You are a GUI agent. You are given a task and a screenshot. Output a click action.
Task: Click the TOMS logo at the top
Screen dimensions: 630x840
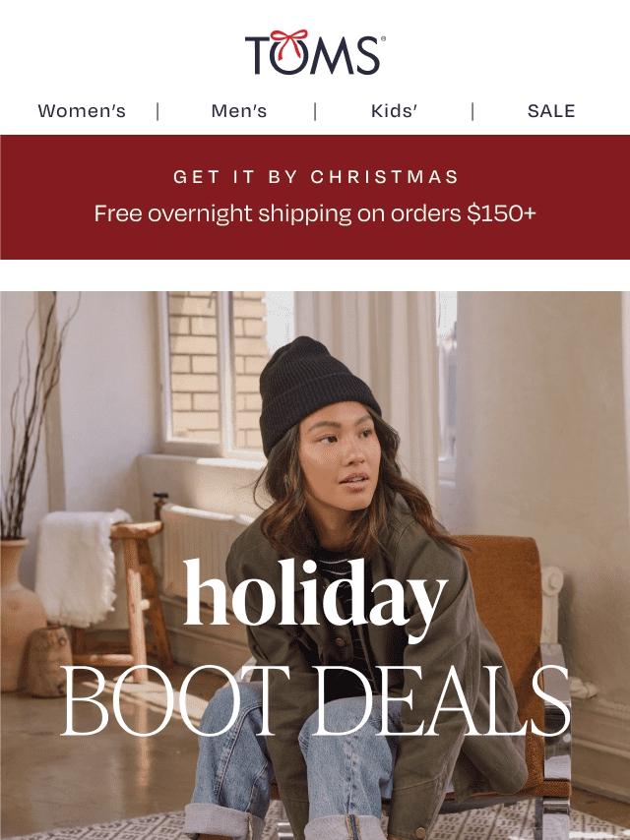pyautogui.click(x=315, y=52)
